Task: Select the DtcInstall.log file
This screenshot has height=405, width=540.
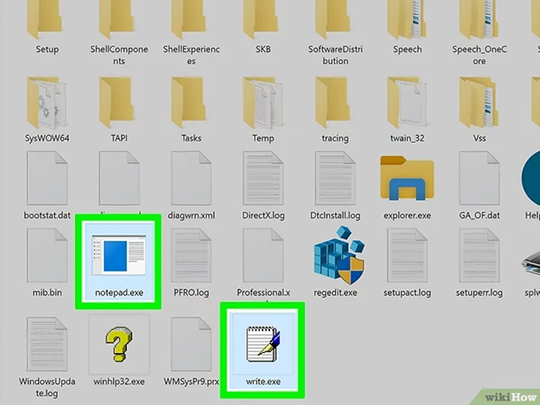Action: click(335, 178)
